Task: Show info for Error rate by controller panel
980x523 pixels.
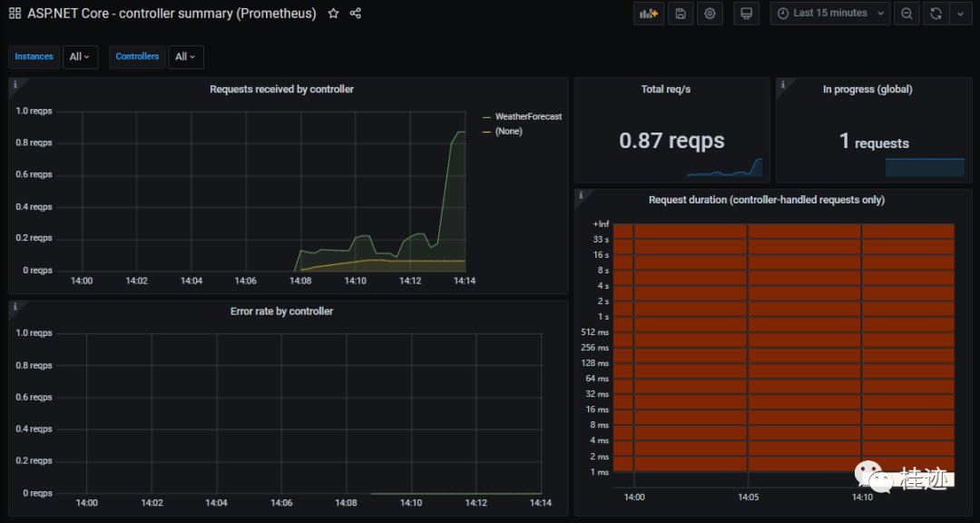Action: click(15, 307)
